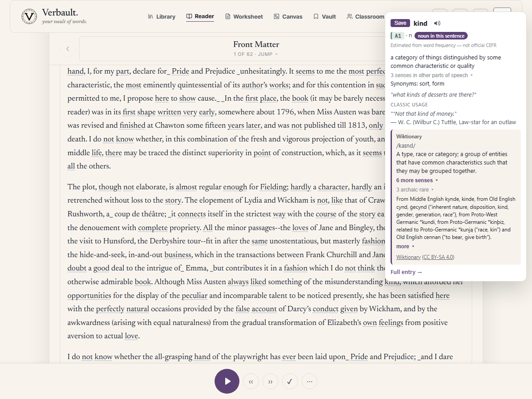Viewport: 532px width, 399px height.
Task: Click the underlined word 'same'
Action: click(x=259, y=241)
